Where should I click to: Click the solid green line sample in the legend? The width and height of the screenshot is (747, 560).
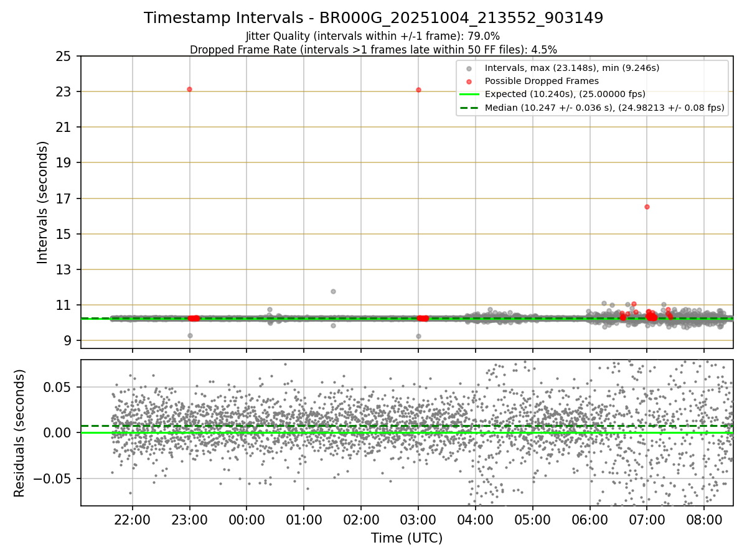tap(469, 95)
